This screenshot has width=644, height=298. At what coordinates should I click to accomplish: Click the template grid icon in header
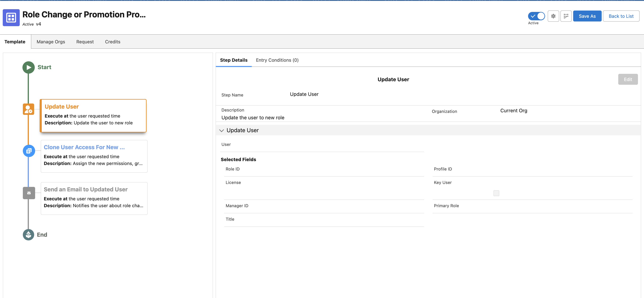[x=11, y=18]
